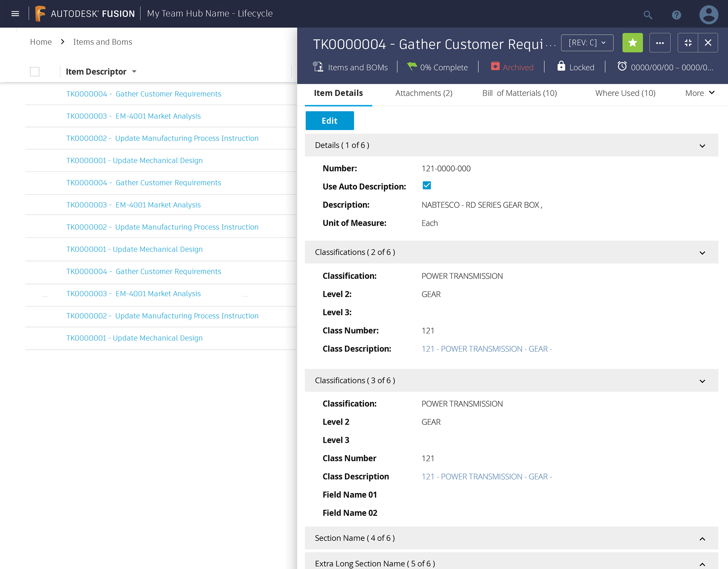Toggle the green star bookmark
728x569 pixels.
[x=632, y=43]
